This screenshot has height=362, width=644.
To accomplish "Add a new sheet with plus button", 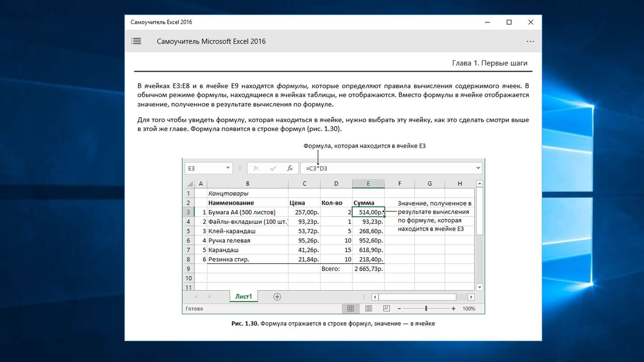I will pyautogui.click(x=277, y=297).
